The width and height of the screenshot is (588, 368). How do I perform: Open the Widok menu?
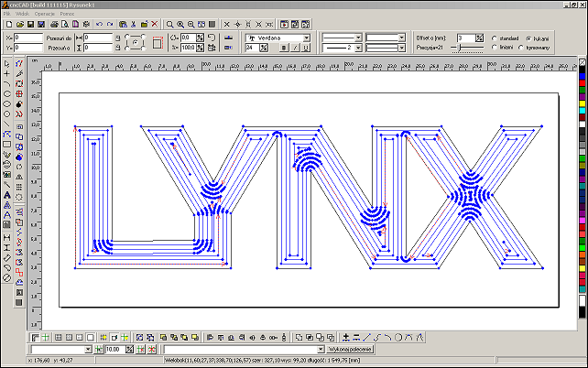(x=23, y=14)
